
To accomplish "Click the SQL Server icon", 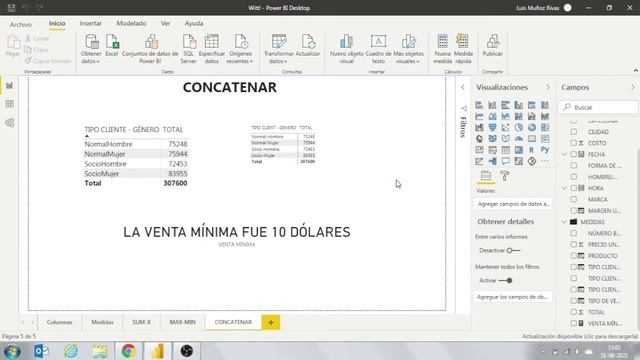I will 189,49.
